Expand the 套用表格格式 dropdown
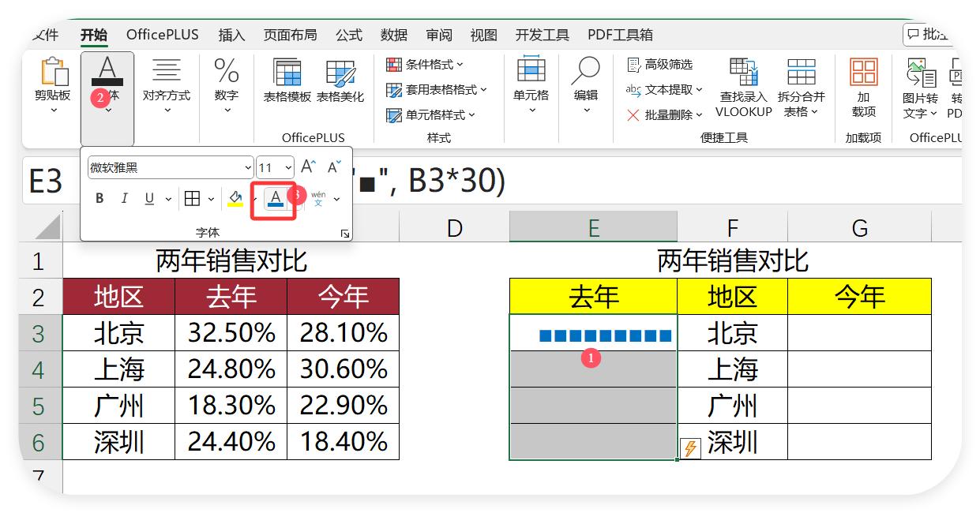This screenshot has width=980, height=513. (x=437, y=89)
